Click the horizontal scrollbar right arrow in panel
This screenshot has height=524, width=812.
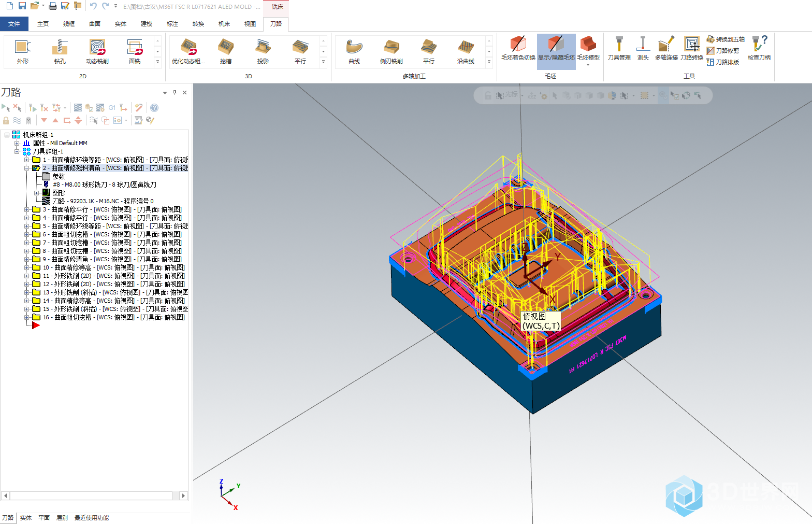point(183,495)
